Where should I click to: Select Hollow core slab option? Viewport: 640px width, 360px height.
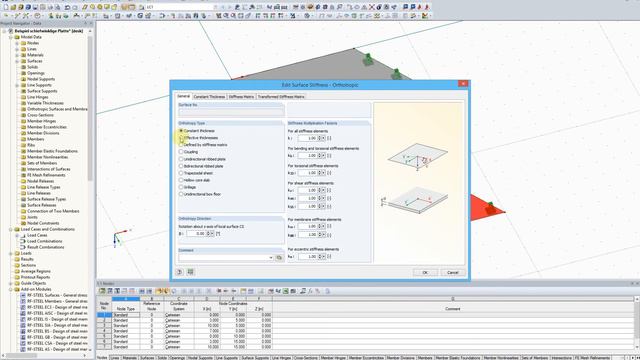tap(181, 180)
